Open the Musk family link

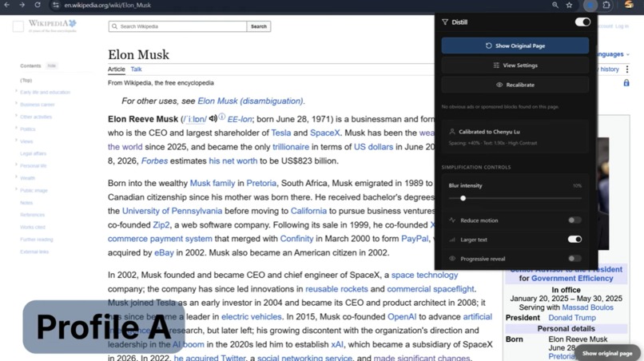(213, 183)
